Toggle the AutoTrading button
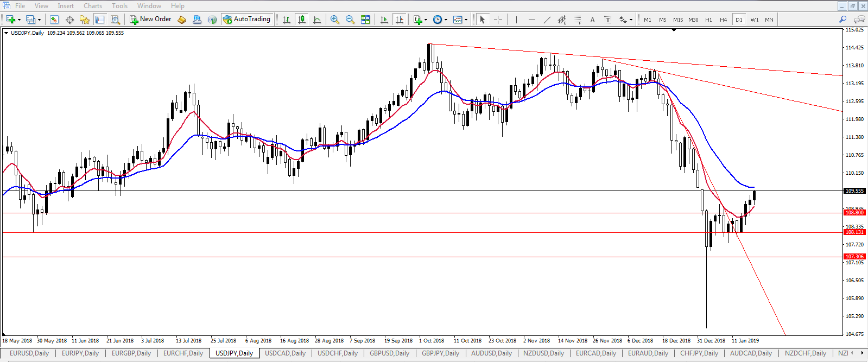Image resolution: width=868 pixels, height=362 pixels. [246, 20]
